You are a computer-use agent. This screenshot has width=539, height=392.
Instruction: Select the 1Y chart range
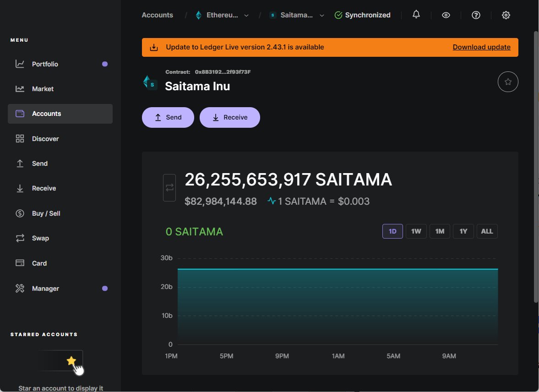(463, 231)
